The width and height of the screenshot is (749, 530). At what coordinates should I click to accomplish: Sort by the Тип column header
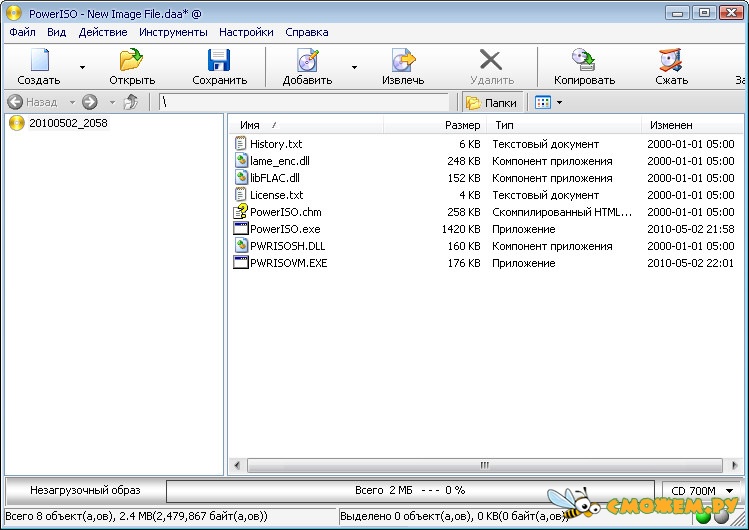point(564,125)
